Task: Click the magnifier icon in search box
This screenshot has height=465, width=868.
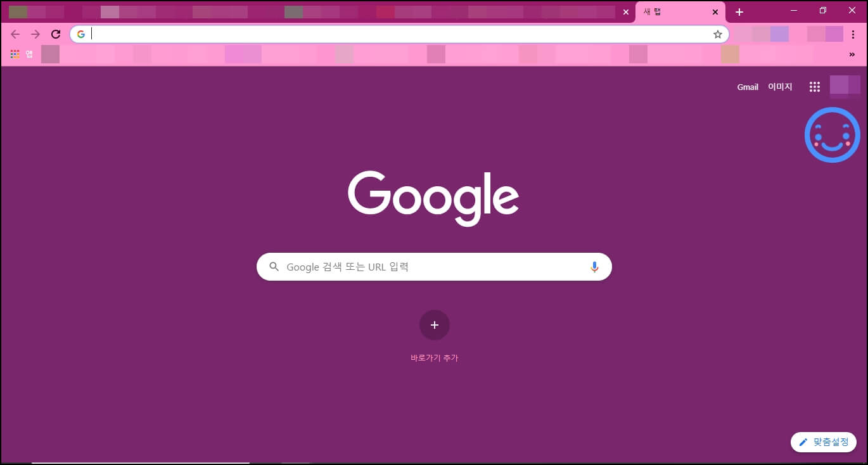Action: pyautogui.click(x=274, y=267)
